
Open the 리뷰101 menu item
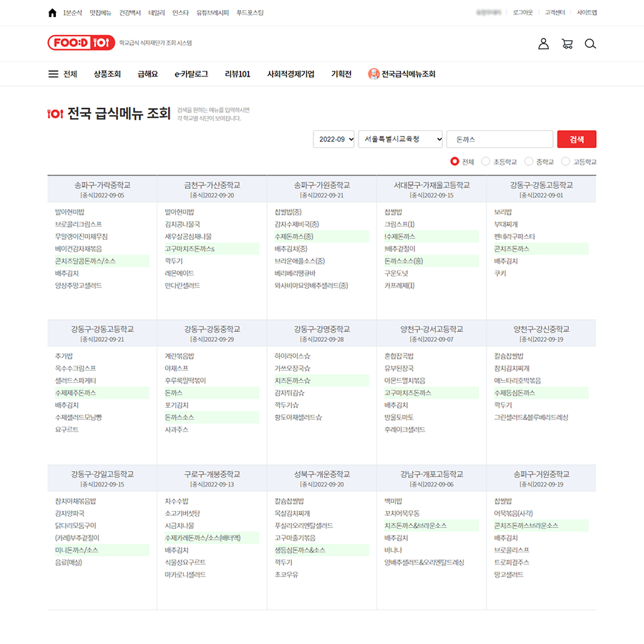tap(238, 74)
